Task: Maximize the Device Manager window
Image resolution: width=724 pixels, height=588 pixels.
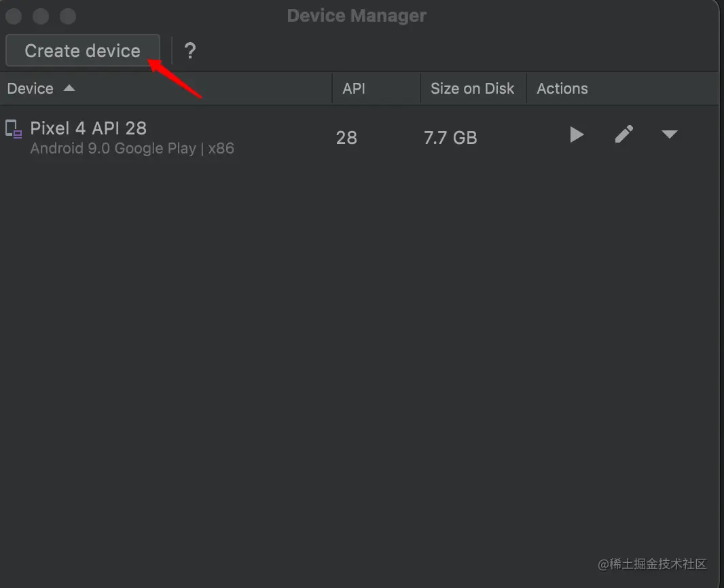Action: tap(67, 16)
